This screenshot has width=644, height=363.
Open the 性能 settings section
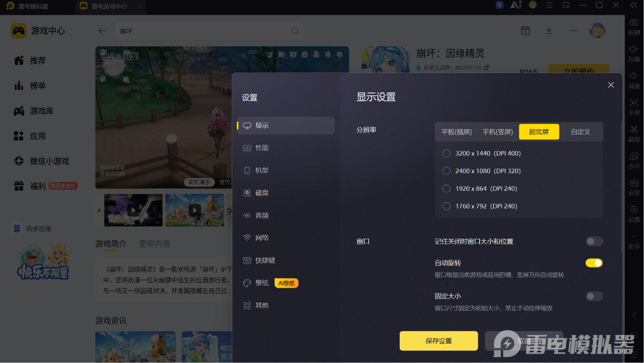[x=286, y=148]
